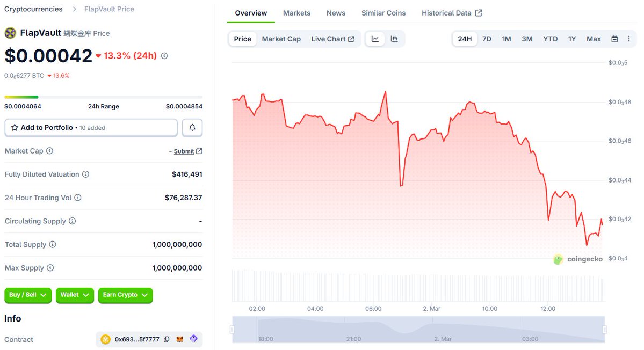Image resolution: width=644 pixels, height=350 pixels.
Task: Go to Cryptocurrencies breadcrumb link
Action: [x=33, y=9]
